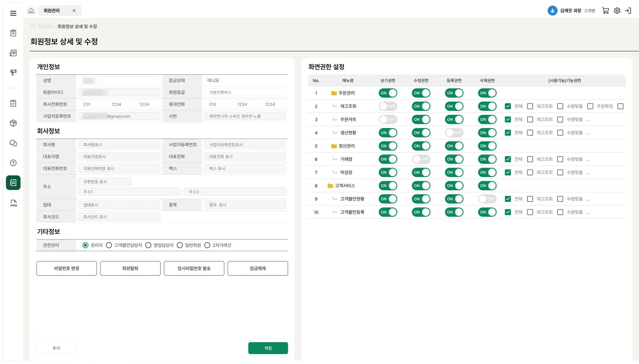Open the 회원등급 combo box
Image resolution: width=639 pixels, height=364 pixels.
coord(245,92)
